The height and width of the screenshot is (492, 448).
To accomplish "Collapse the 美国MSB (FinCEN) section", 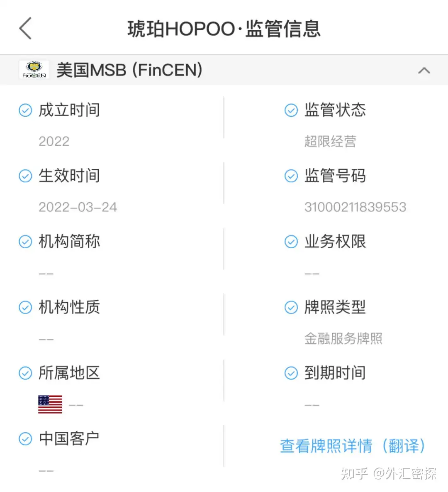I will (x=424, y=70).
